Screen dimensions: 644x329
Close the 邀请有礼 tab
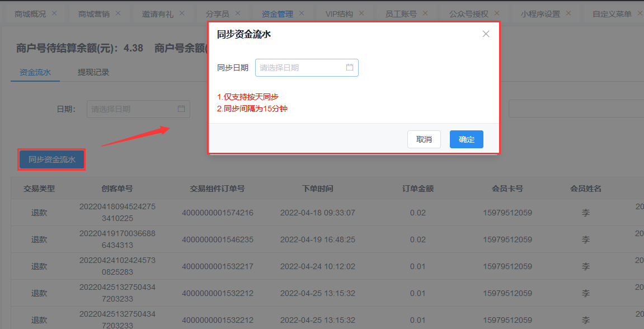pyautogui.click(x=181, y=13)
